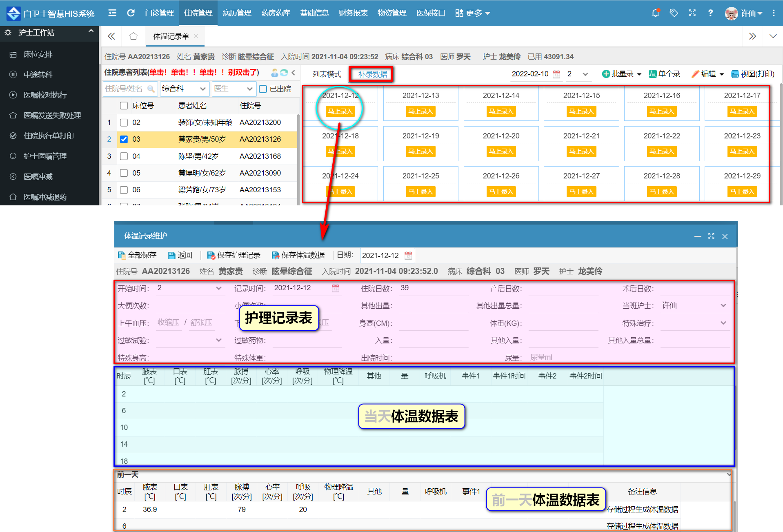Open the 更多 menu dropdown

pyautogui.click(x=473, y=13)
